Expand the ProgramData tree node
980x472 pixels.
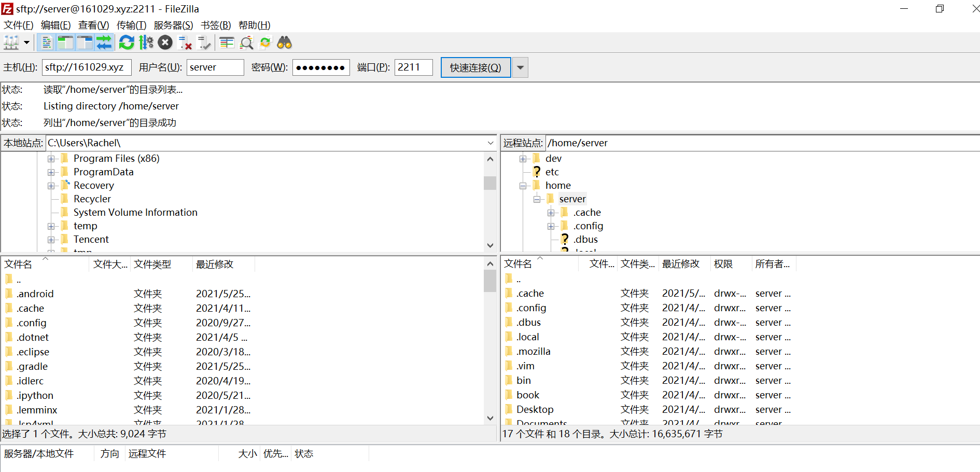(51, 172)
